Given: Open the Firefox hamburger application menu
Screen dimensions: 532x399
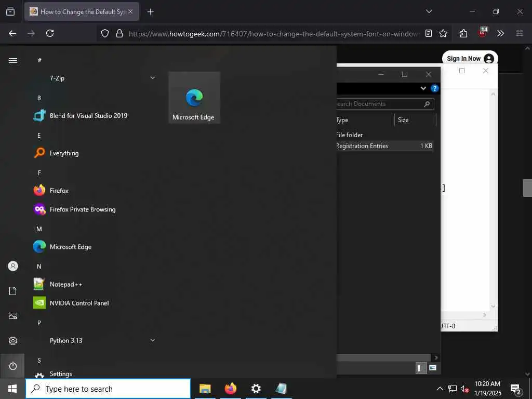Looking at the screenshot, I should click(520, 33).
